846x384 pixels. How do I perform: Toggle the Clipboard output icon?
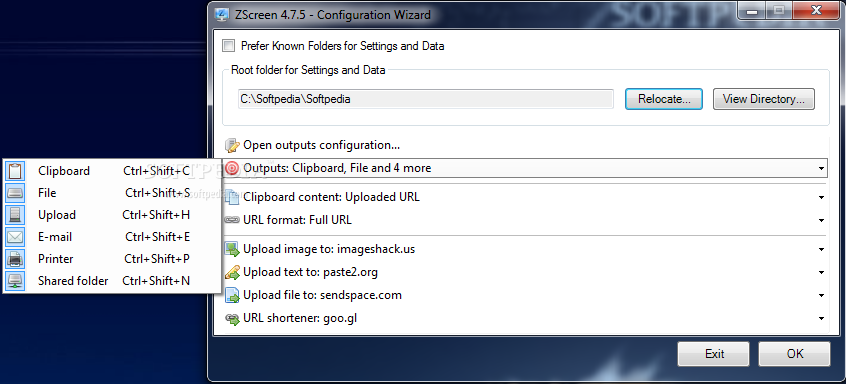[15, 171]
